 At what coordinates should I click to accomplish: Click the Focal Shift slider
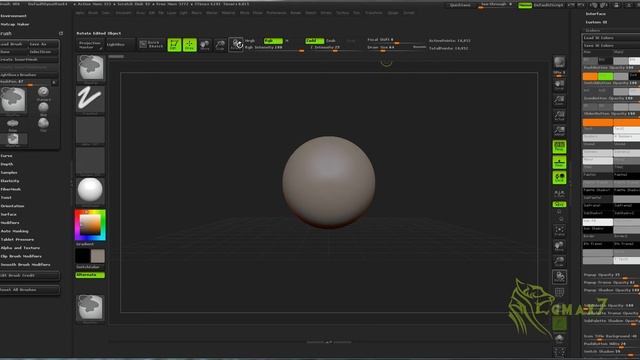click(x=396, y=40)
